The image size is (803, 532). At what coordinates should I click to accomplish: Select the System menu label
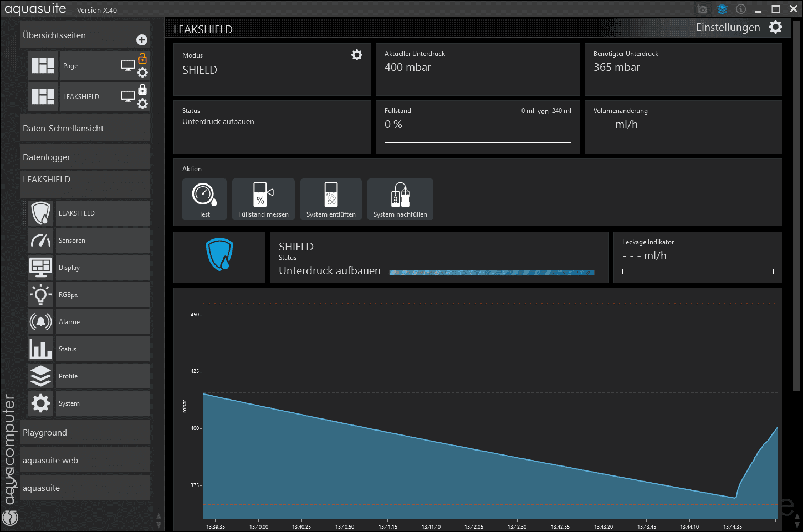pyautogui.click(x=69, y=403)
